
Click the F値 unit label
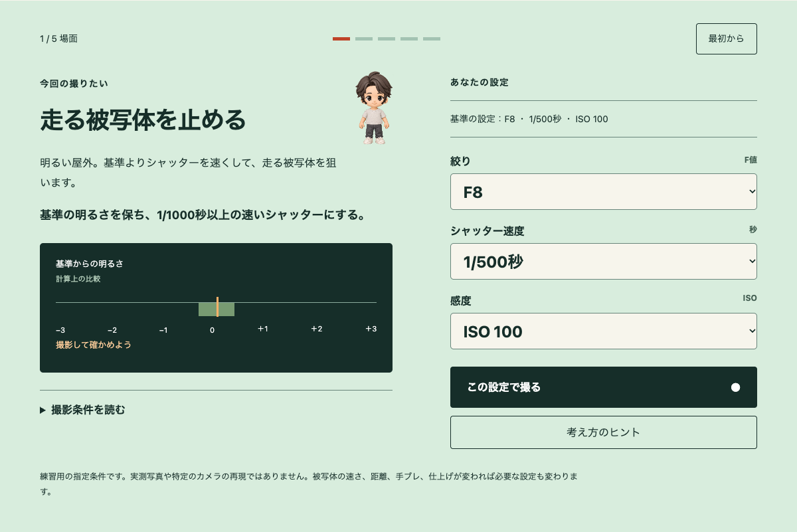coord(751,160)
